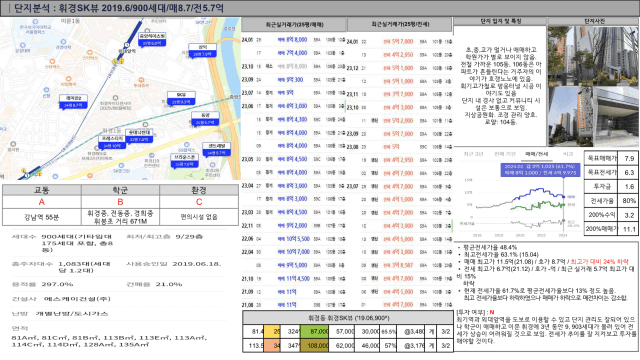This screenshot has height=360, width=640.
Task: Click the 브라운스톤 map price marker
Action: pyautogui.click(x=184, y=160)
